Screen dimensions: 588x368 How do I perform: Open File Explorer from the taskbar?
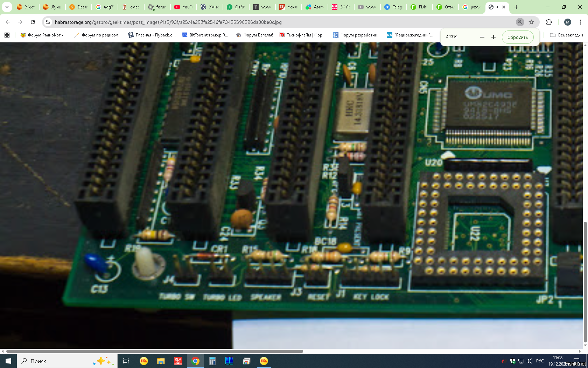(161, 361)
